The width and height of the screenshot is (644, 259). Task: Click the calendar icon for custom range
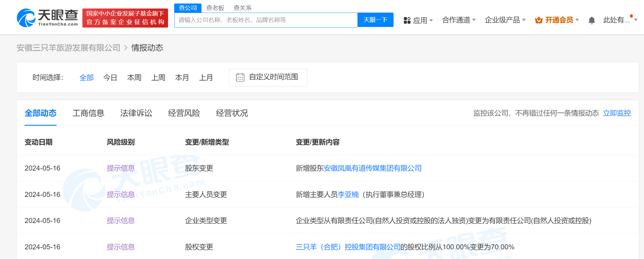pyautogui.click(x=240, y=77)
